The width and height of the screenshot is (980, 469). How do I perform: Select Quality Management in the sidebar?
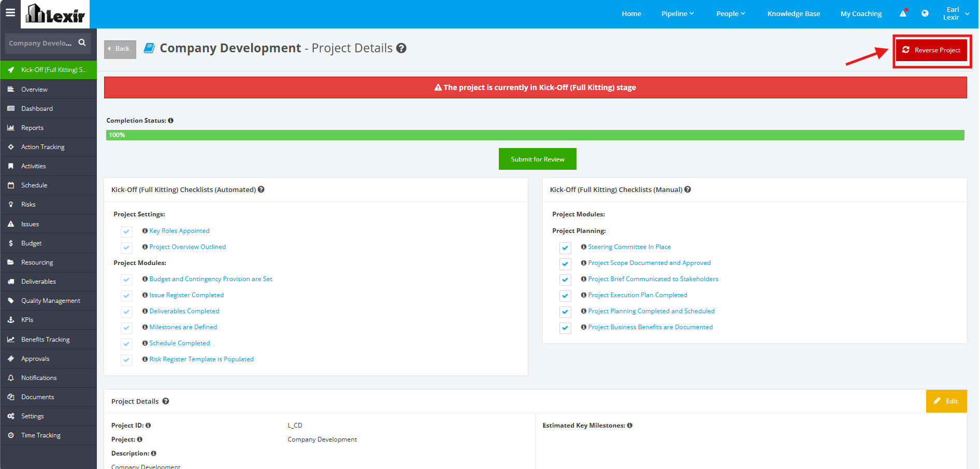pyautogui.click(x=48, y=301)
